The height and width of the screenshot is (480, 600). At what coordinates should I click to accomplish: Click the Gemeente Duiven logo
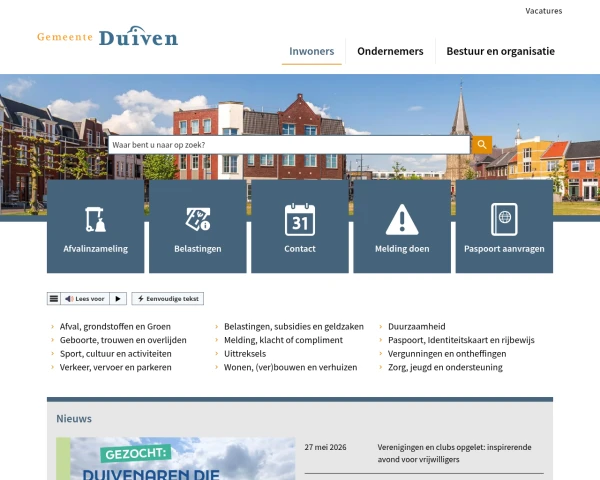pos(108,36)
